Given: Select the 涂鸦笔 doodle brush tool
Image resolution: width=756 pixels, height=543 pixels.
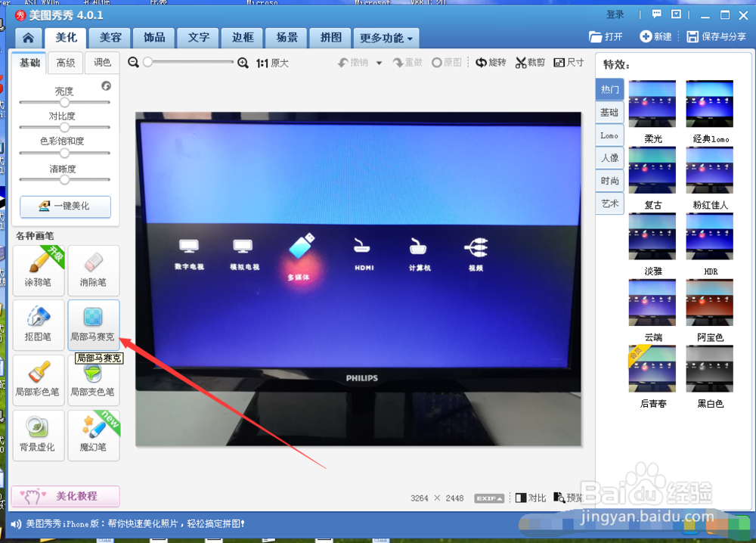Looking at the screenshot, I should (x=39, y=271).
